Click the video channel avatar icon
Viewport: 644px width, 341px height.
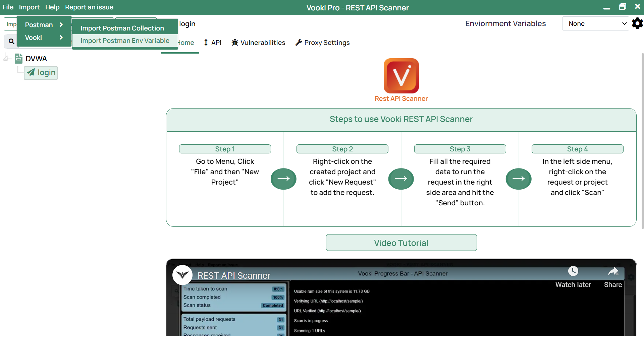pyautogui.click(x=182, y=275)
